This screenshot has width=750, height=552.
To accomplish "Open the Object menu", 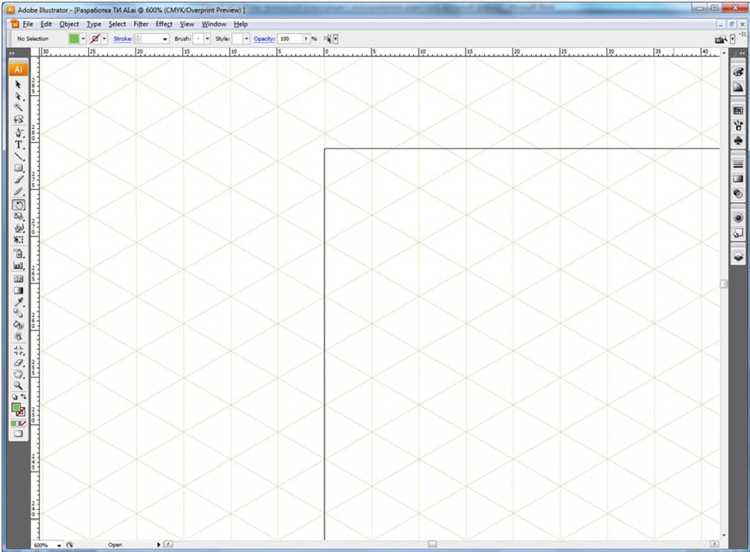I will point(69,24).
